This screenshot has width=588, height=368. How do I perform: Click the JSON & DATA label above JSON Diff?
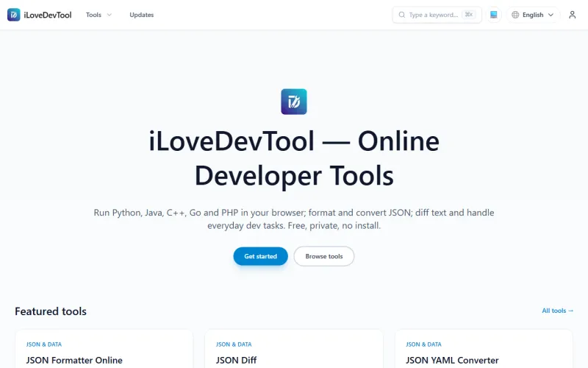click(x=234, y=344)
